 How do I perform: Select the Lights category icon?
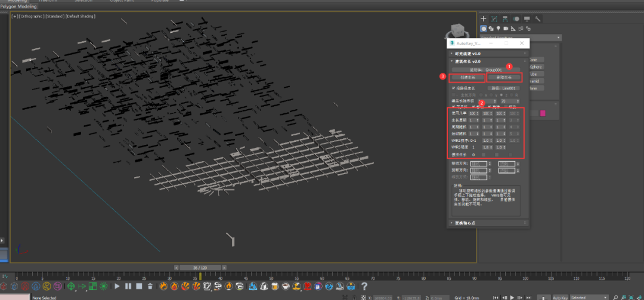point(499,29)
